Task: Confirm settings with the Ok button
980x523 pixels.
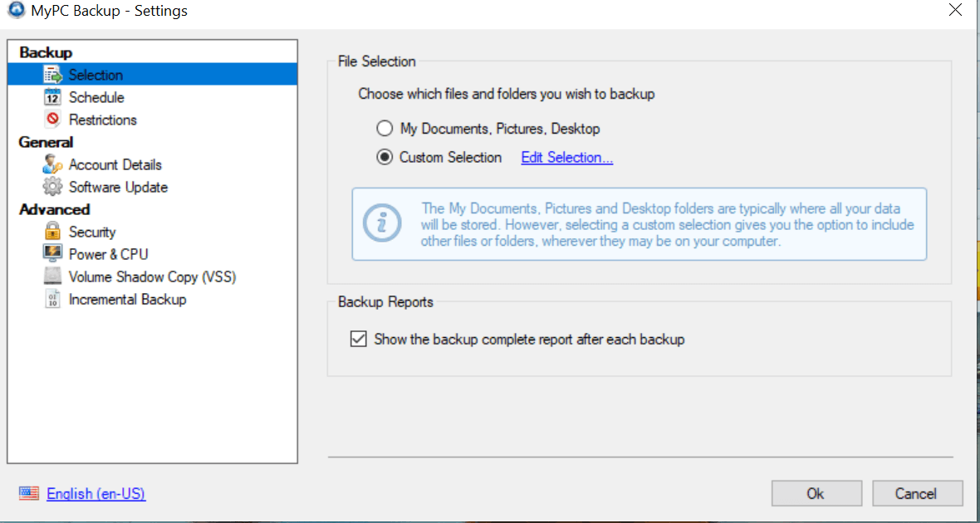Action: pyautogui.click(x=816, y=492)
